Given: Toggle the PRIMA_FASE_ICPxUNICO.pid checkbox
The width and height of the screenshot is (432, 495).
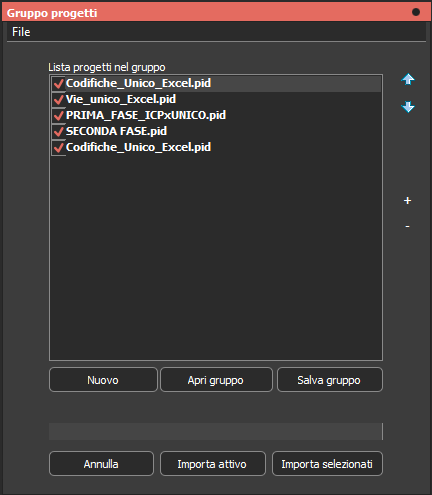Looking at the screenshot, I should (59, 115).
